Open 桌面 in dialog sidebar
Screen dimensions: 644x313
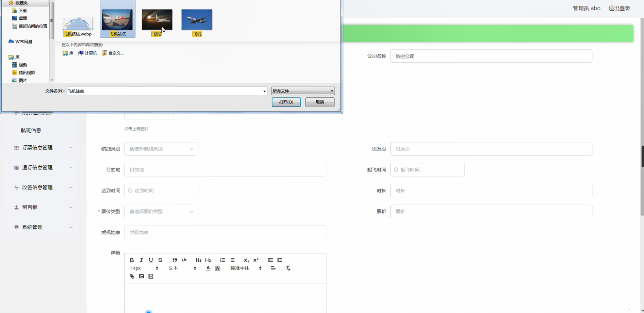coord(20,19)
